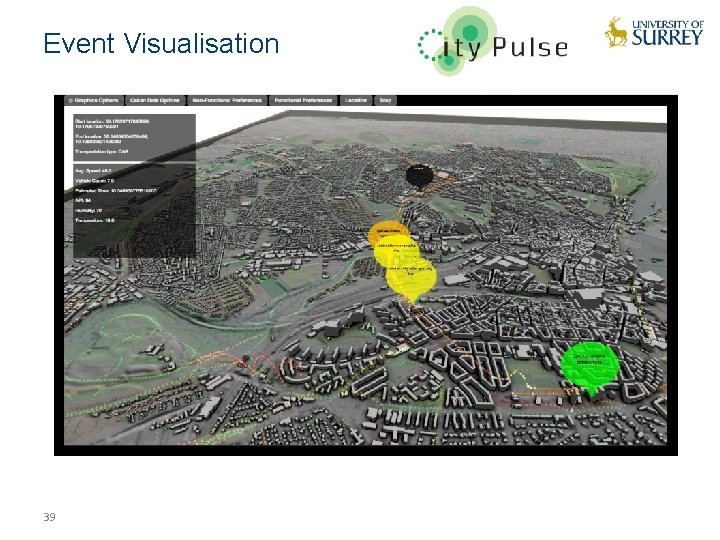Click the Temperature value in info panel
This screenshot has height=540, width=720.
(x=95, y=220)
